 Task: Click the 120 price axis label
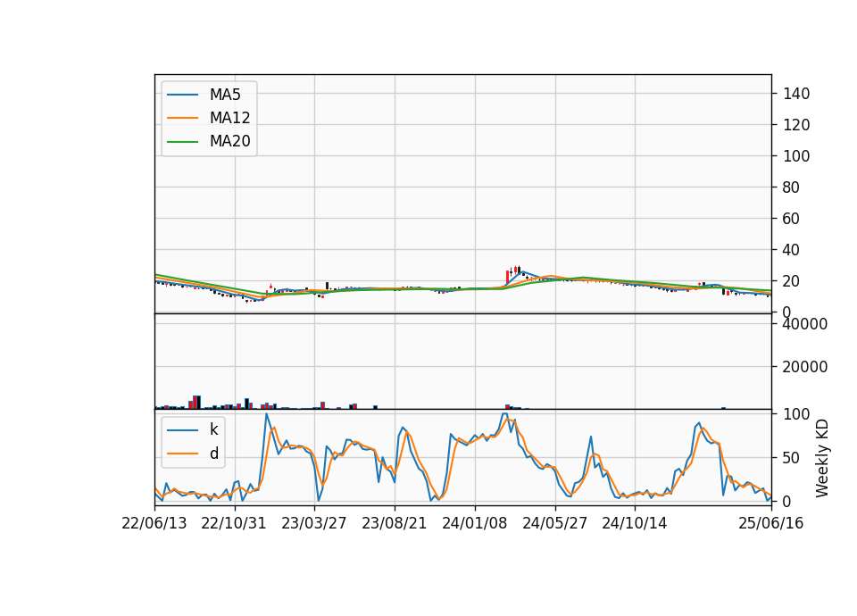point(796,125)
